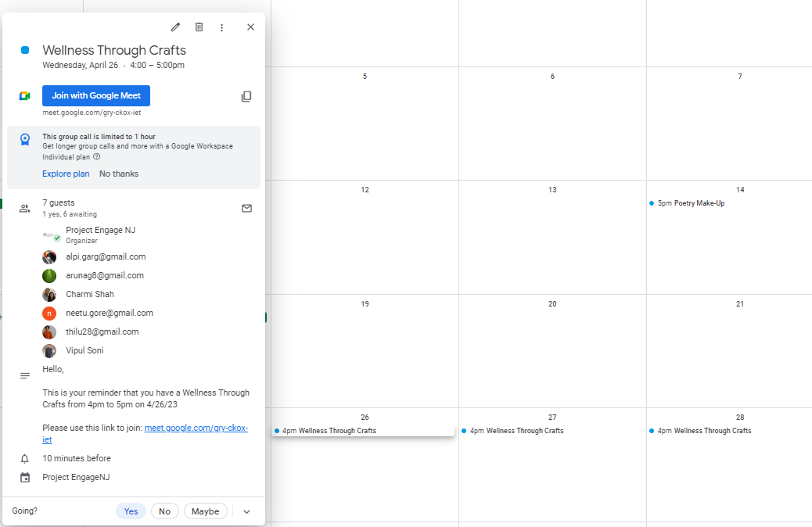The width and height of the screenshot is (812, 527).
Task: Select day 13 in the calendar
Action: [552, 190]
